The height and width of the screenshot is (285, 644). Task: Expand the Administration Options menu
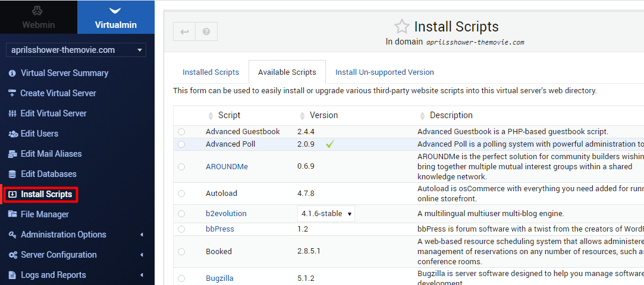click(142, 235)
